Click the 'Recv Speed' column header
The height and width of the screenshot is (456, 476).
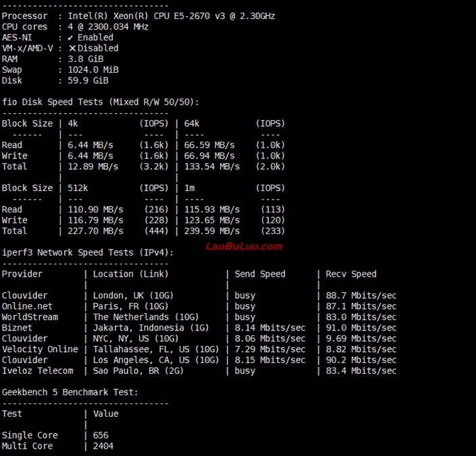coord(351,275)
